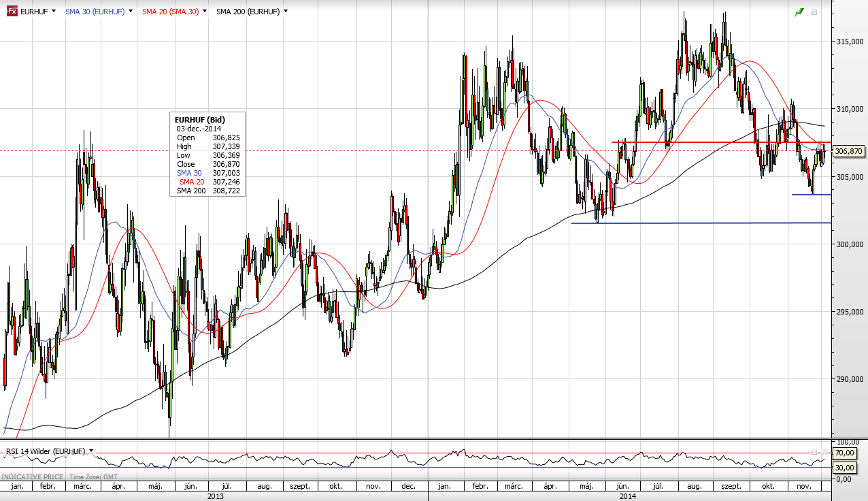The height and width of the screenshot is (501, 868).
Task: Click the Close 306,870 value
Action: (226, 164)
